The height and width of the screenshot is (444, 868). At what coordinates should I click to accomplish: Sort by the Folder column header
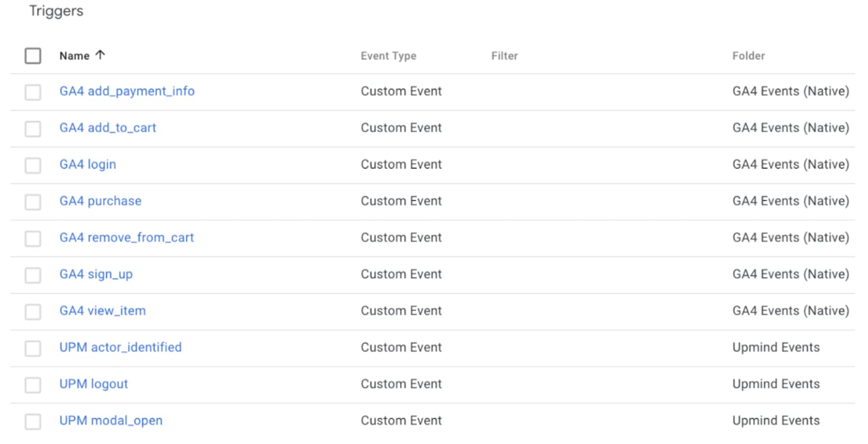(748, 56)
